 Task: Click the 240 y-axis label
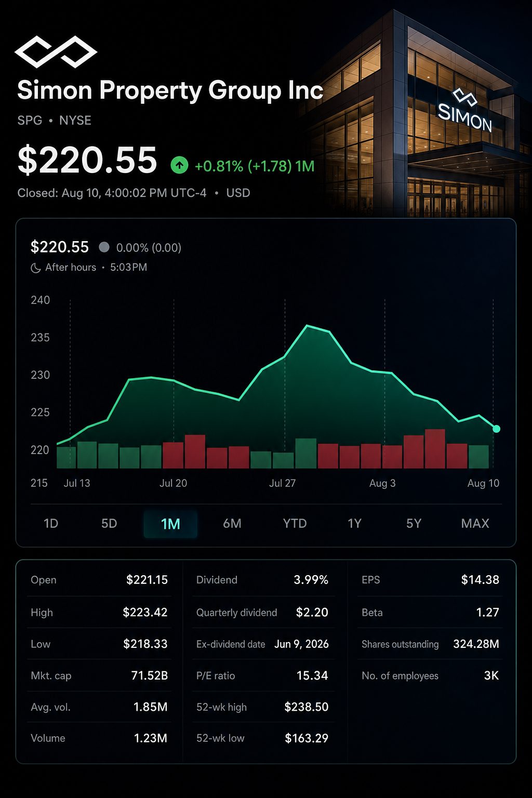click(41, 300)
